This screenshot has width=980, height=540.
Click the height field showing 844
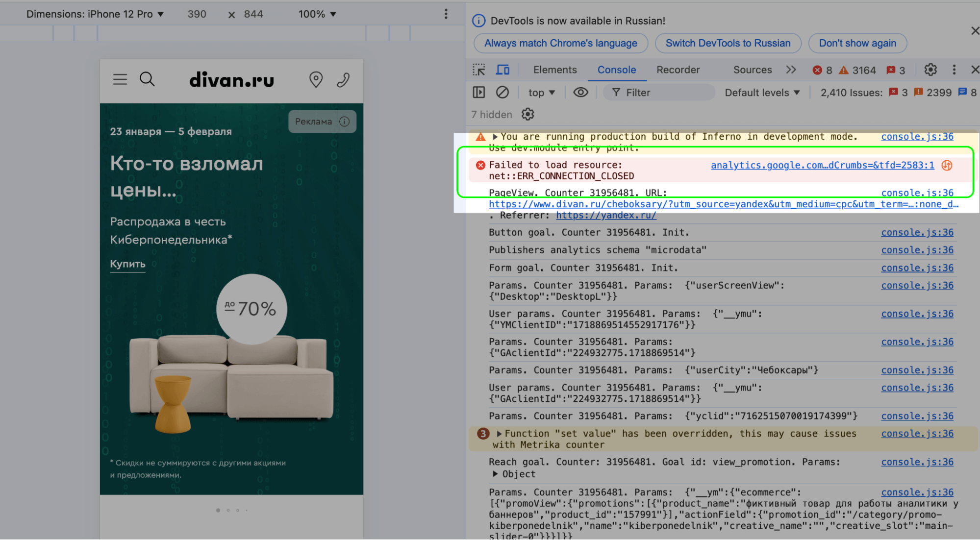253,14
